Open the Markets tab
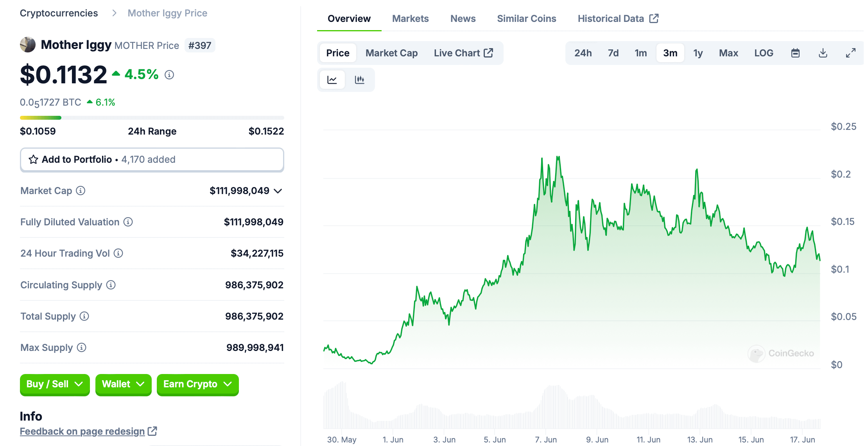The width and height of the screenshot is (868, 446). pyautogui.click(x=410, y=18)
